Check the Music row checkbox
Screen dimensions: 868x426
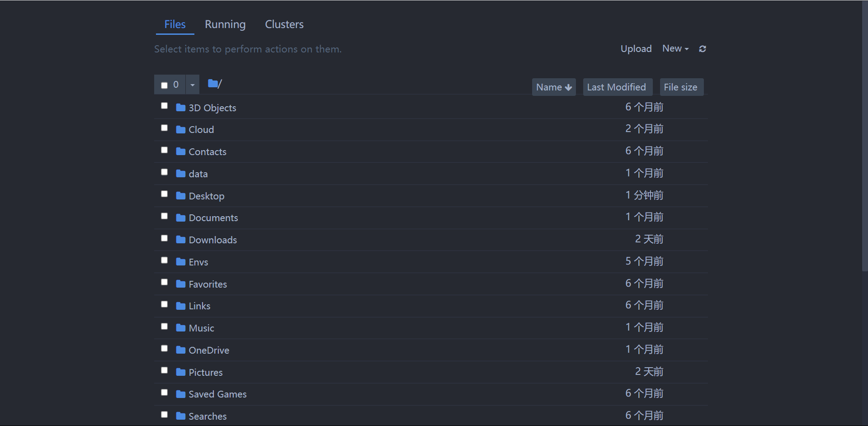pos(165,327)
